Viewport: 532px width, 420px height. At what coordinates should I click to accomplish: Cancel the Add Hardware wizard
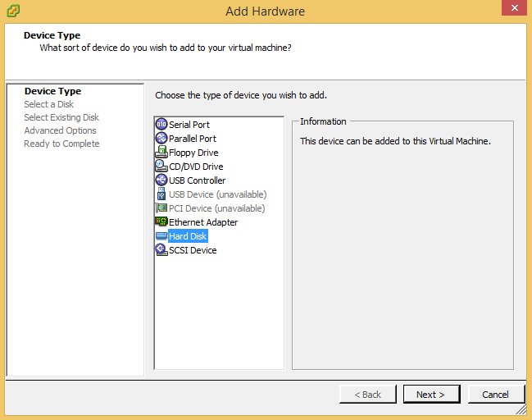point(495,395)
